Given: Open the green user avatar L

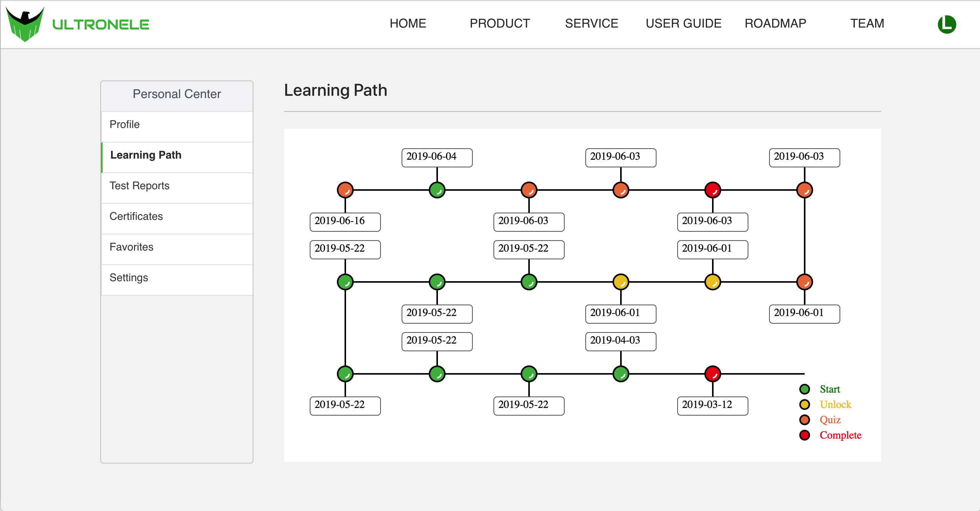Looking at the screenshot, I should coord(947,24).
